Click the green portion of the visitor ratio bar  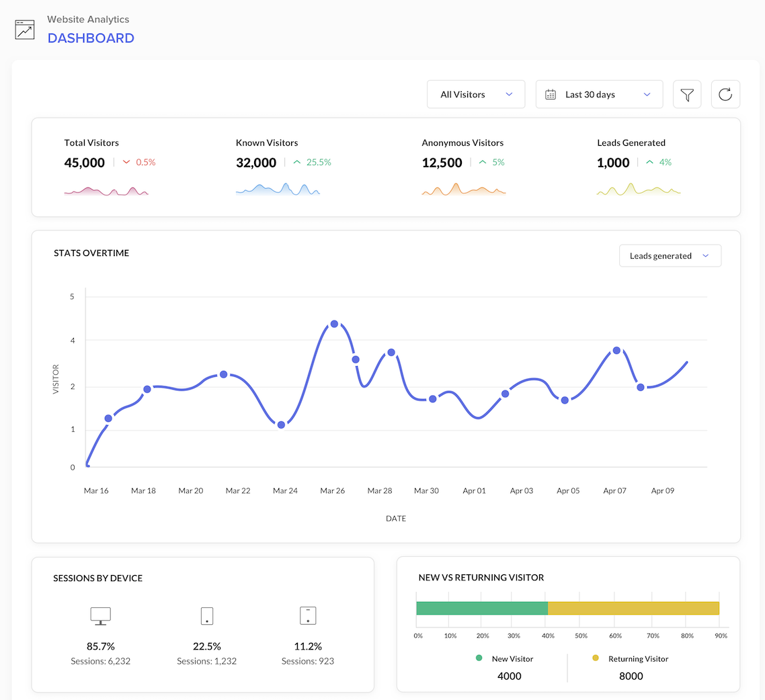coord(481,607)
